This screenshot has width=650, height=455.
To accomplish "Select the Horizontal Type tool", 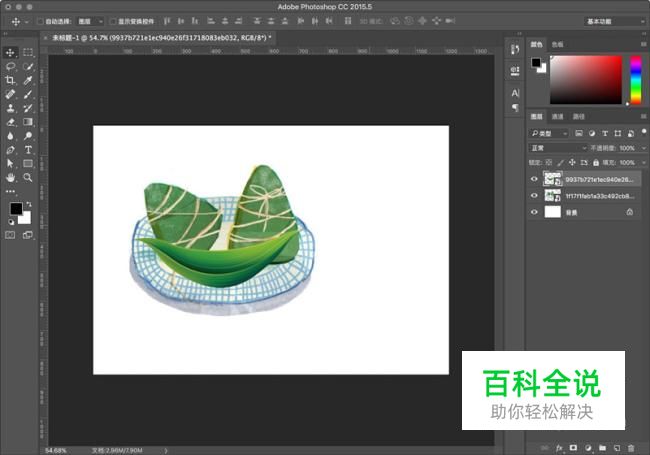I will point(28,149).
